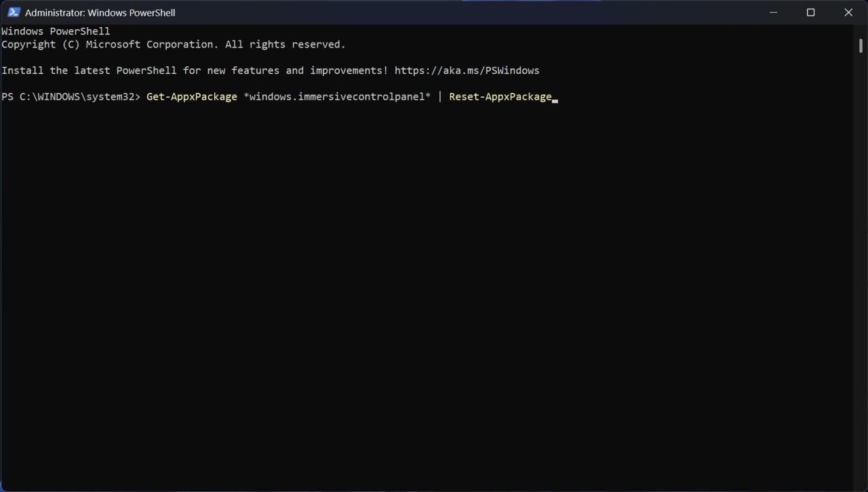This screenshot has width=868, height=492.
Task: Click the 'Windows PowerShell' header line
Action: point(56,31)
